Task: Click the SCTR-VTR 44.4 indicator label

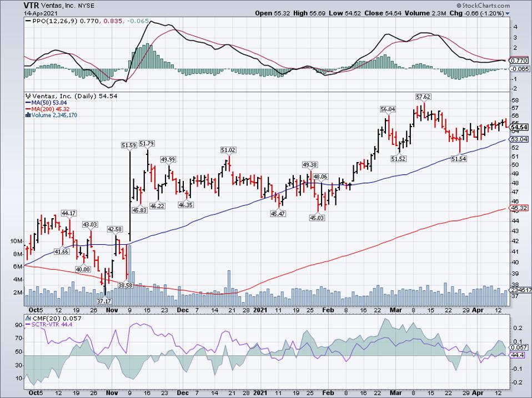Action: 52,324
